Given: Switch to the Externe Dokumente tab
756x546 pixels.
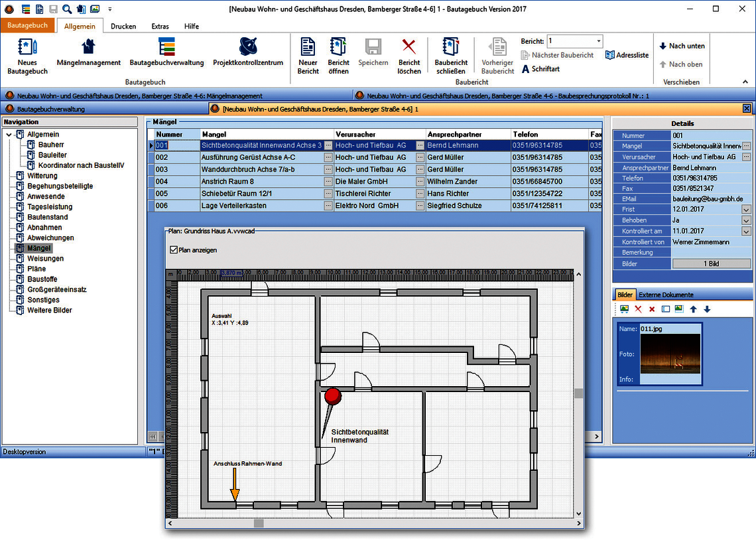Looking at the screenshot, I should click(666, 295).
